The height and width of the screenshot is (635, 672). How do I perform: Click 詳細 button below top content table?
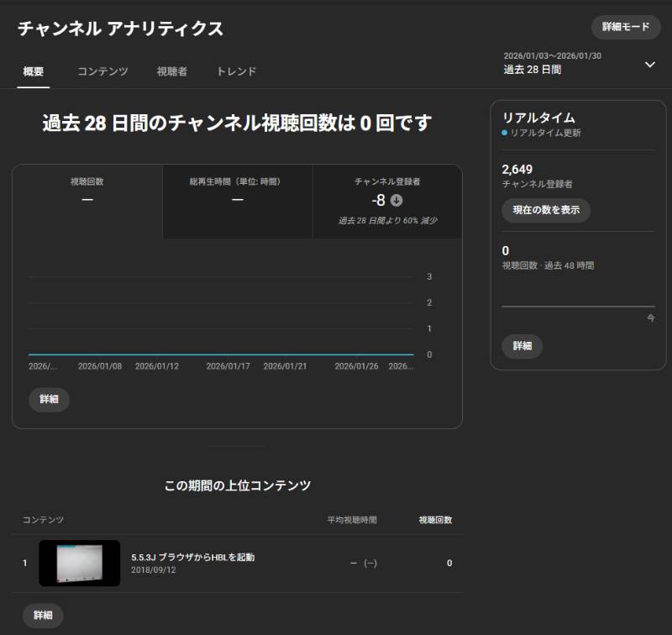[43, 616]
